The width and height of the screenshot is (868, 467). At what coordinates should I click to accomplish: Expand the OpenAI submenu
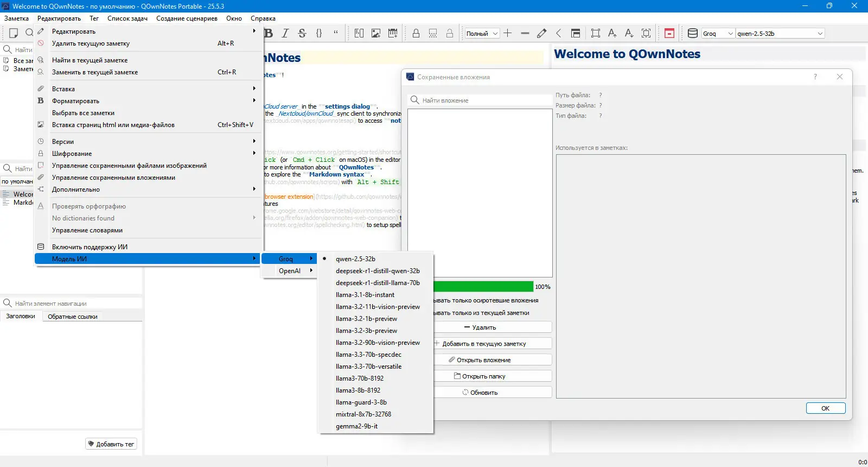[289, 271]
